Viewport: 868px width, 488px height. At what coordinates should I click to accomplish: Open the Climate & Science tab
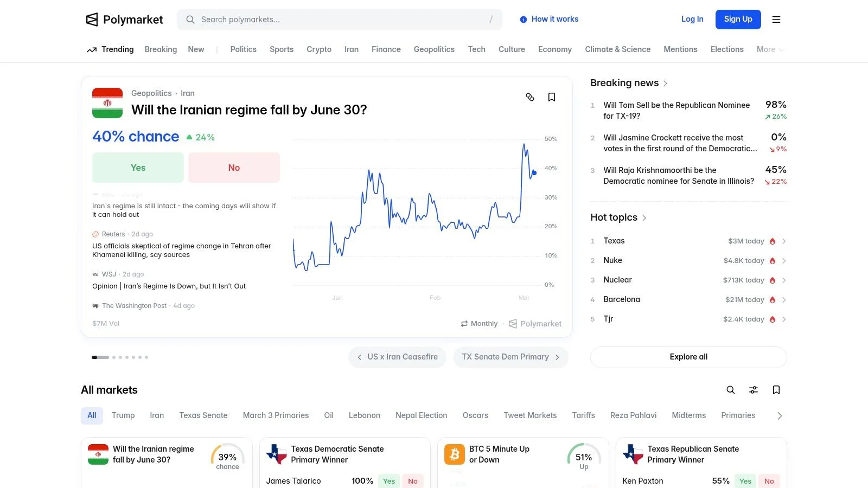[x=617, y=49]
